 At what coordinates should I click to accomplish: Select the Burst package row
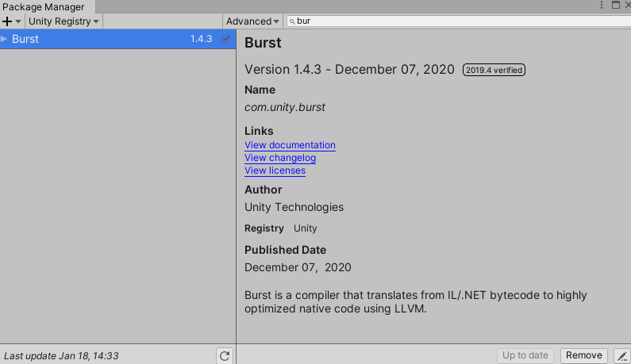tap(118, 39)
